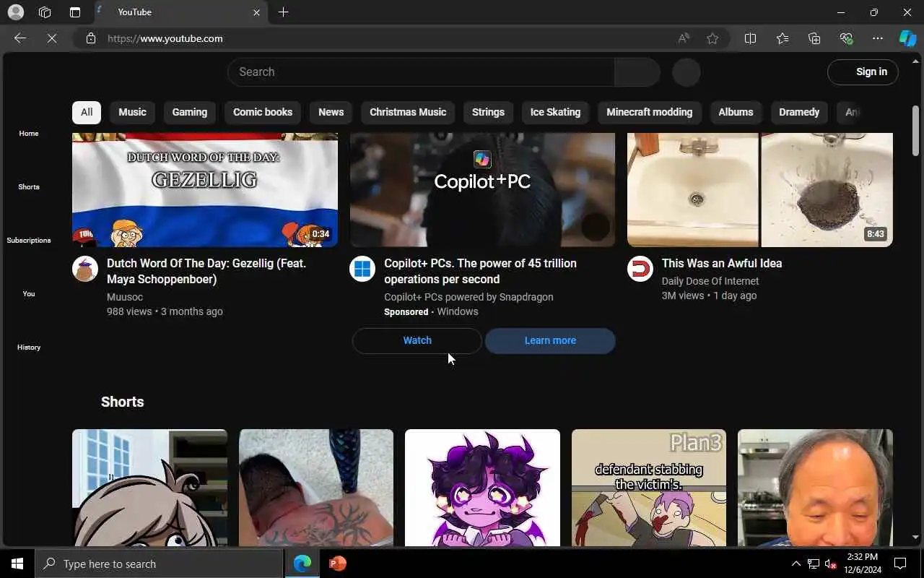
Task: Select the Gaming filter chip
Action: pyautogui.click(x=190, y=112)
